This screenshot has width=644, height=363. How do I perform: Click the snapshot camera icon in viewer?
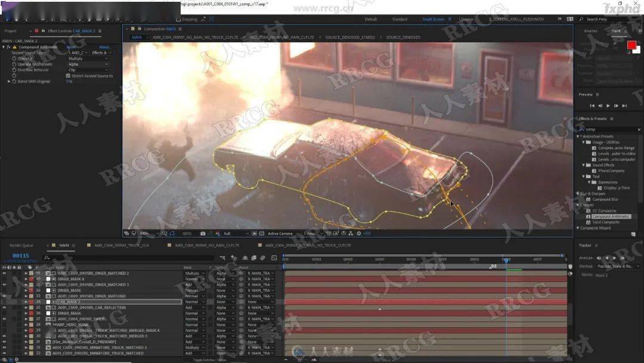pyautogui.click(x=203, y=233)
